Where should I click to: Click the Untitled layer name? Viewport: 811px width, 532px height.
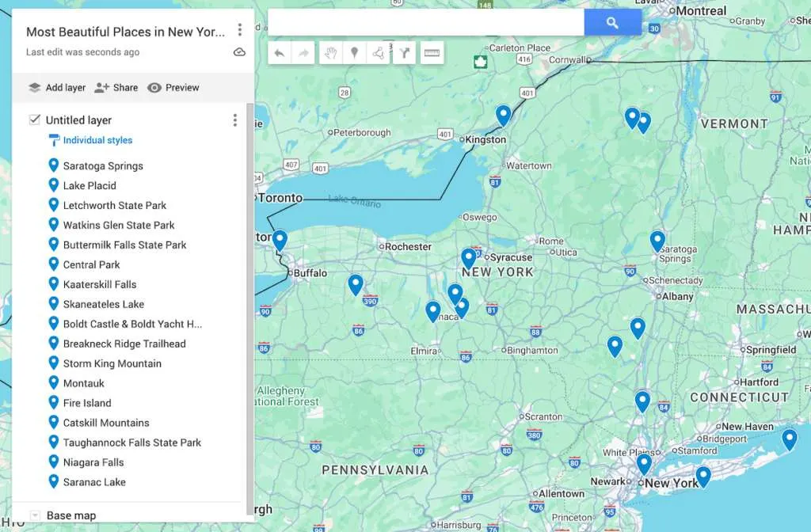click(x=78, y=120)
